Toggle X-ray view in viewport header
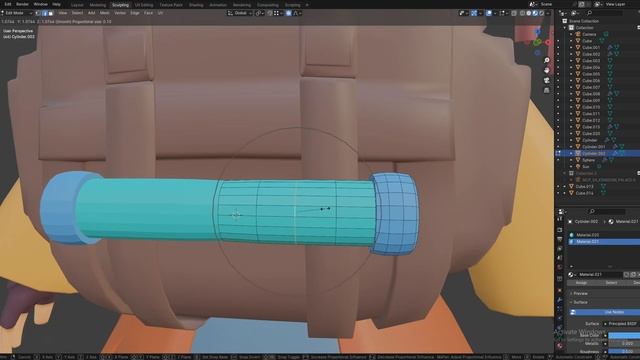 pos(514,13)
